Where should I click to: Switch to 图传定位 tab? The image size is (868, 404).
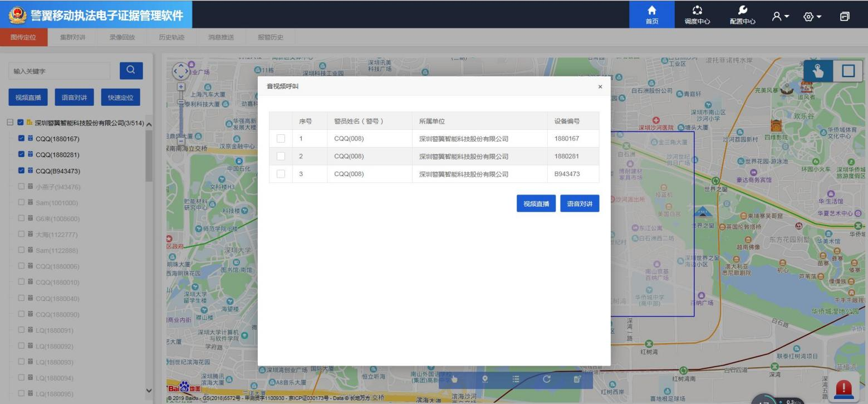(23, 37)
